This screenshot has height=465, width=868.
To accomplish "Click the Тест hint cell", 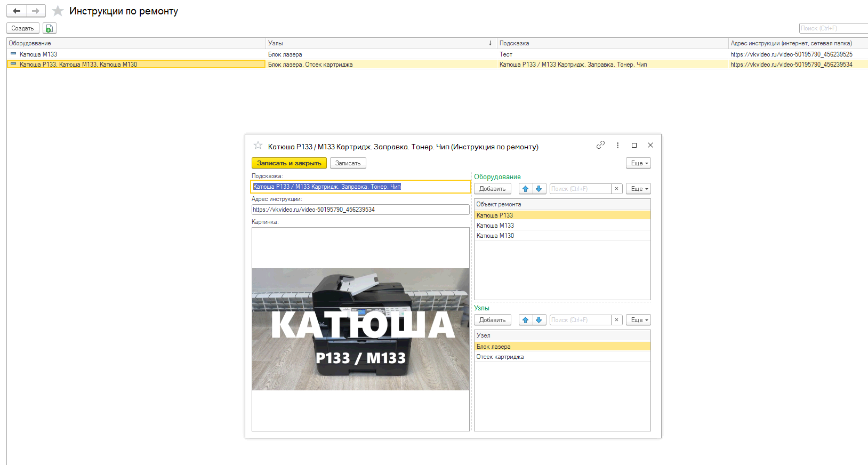I will pos(613,54).
